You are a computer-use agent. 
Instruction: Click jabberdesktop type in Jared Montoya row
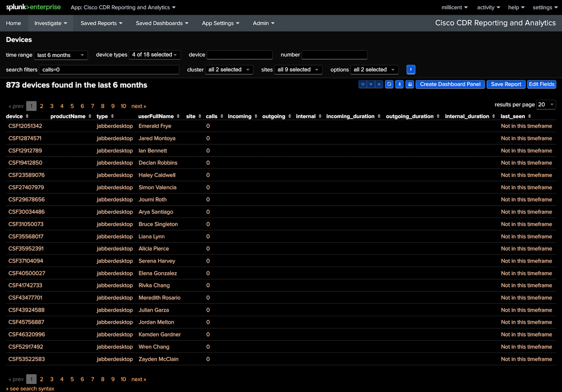click(115, 138)
